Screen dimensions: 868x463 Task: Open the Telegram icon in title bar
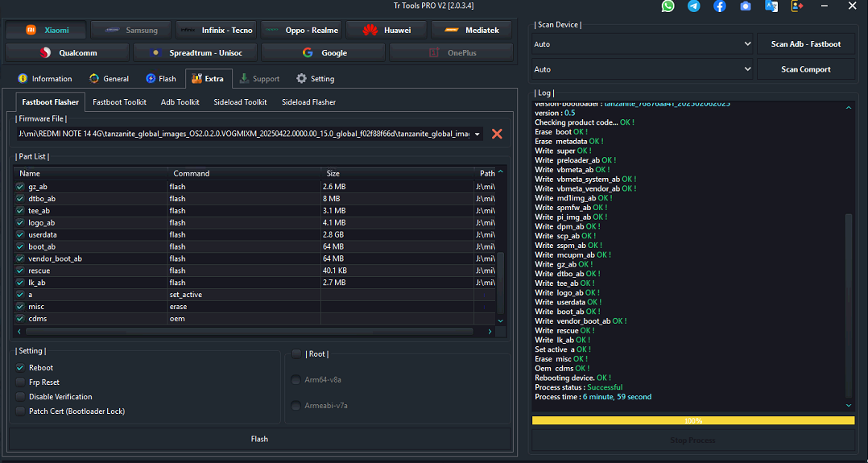693,6
